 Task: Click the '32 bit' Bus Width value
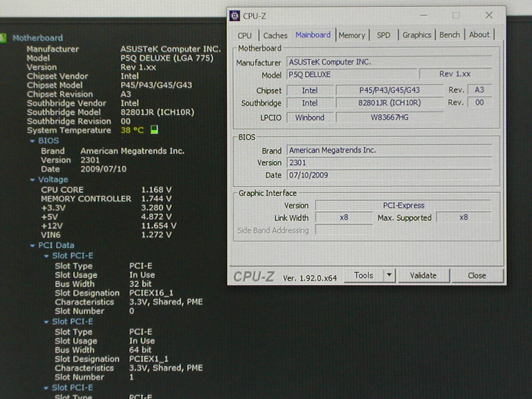pyautogui.click(x=141, y=284)
